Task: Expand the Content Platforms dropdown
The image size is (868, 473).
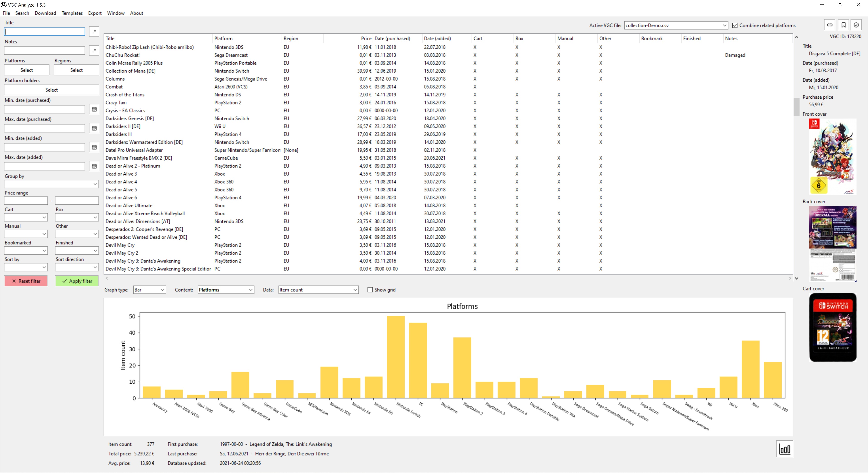Action: point(225,290)
